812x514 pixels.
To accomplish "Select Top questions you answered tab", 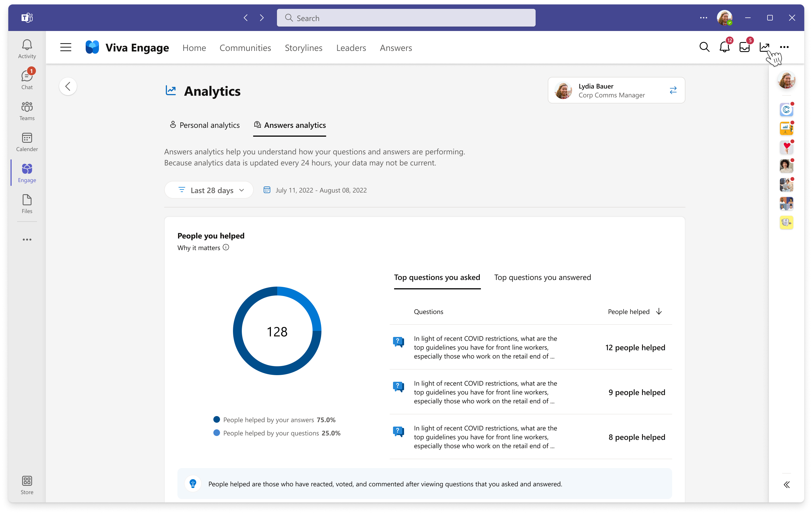I will [x=542, y=277].
